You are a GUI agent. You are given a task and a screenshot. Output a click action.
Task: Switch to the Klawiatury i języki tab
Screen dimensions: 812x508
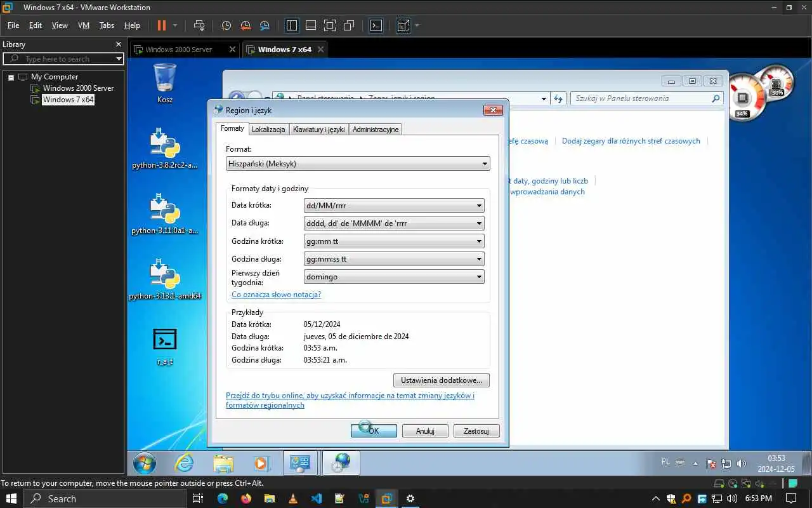click(318, 130)
